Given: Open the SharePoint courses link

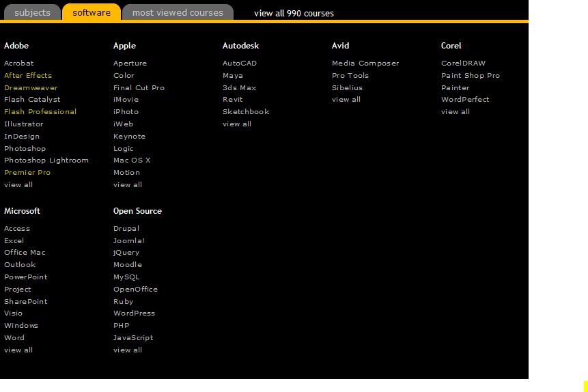Looking at the screenshot, I should coord(26,301).
